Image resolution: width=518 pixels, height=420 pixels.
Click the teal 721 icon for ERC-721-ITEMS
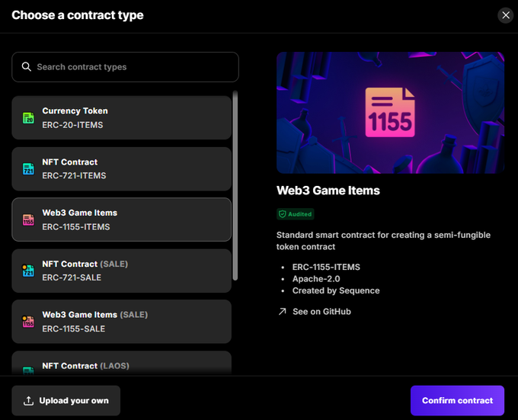coord(28,168)
